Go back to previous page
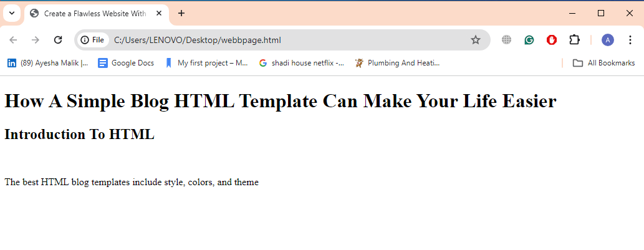 13,40
